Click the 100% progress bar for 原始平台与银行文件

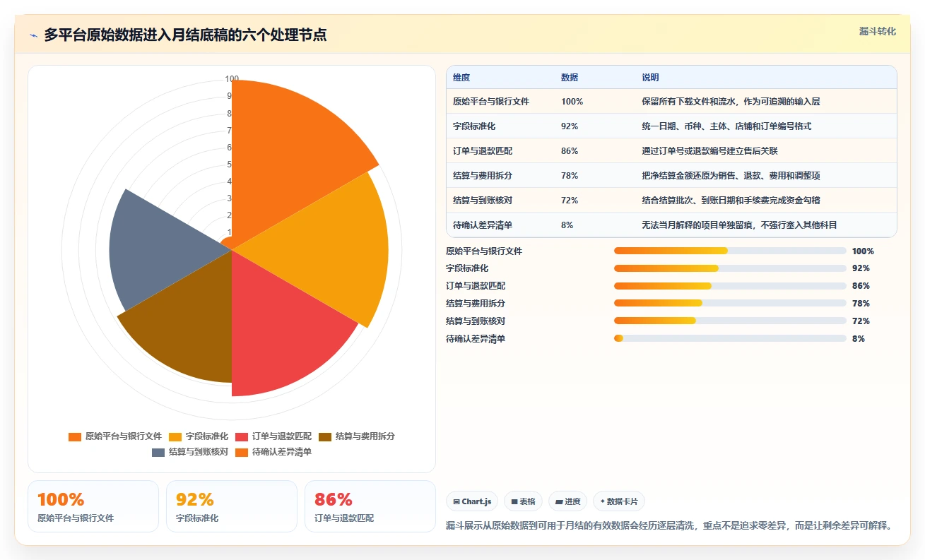[x=730, y=251]
